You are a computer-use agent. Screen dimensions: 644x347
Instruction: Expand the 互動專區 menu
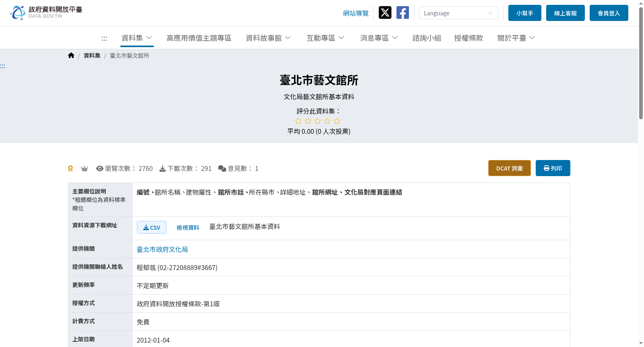[325, 38]
